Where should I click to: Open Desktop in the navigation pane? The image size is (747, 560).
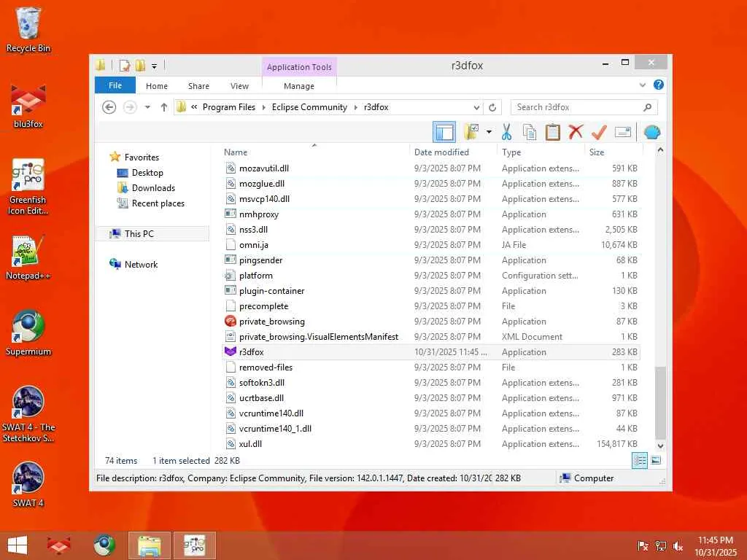click(147, 172)
